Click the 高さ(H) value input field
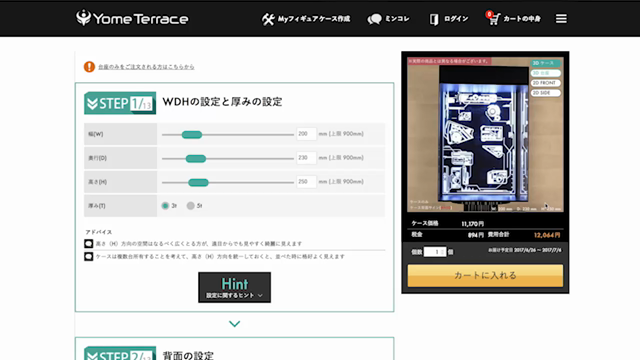The width and height of the screenshot is (640, 360). [x=306, y=182]
